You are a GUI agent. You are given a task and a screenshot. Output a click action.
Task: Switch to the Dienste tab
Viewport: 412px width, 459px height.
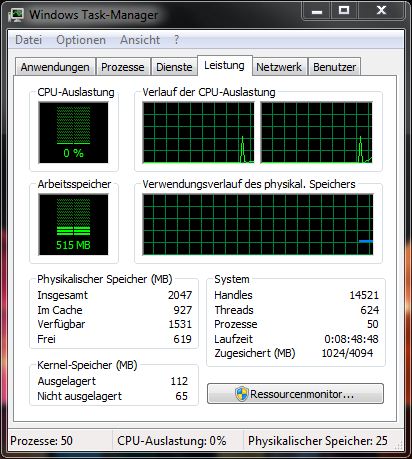tap(174, 67)
